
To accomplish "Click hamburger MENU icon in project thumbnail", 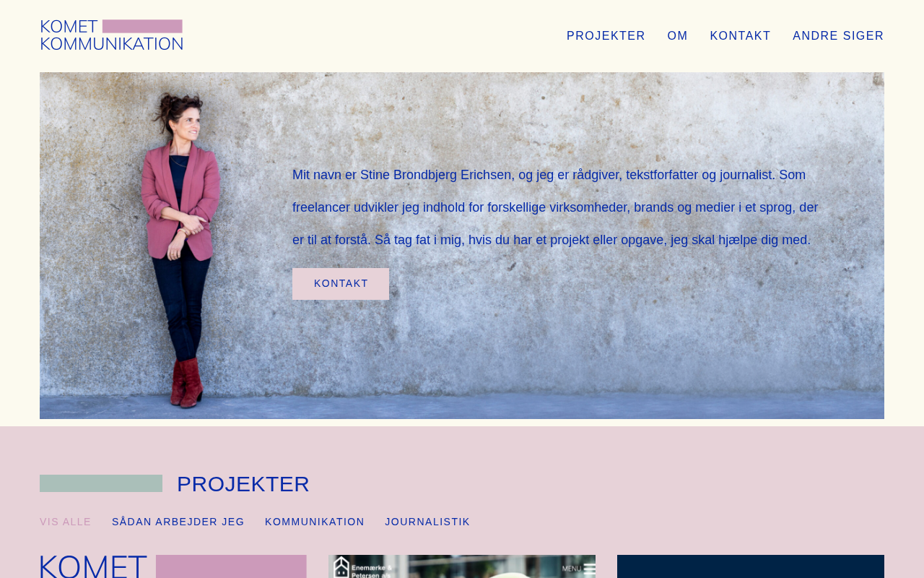I will pos(590,569).
